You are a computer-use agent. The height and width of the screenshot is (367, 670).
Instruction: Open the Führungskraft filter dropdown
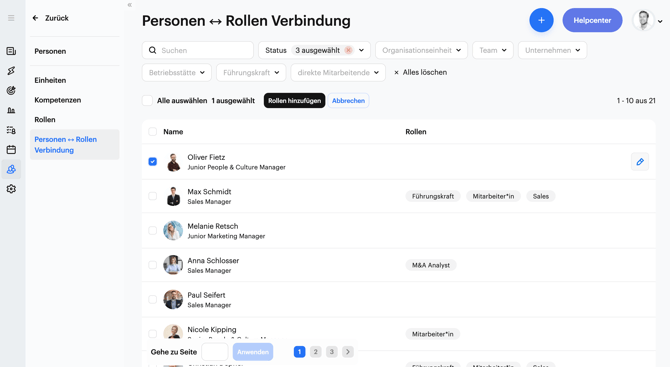point(251,73)
